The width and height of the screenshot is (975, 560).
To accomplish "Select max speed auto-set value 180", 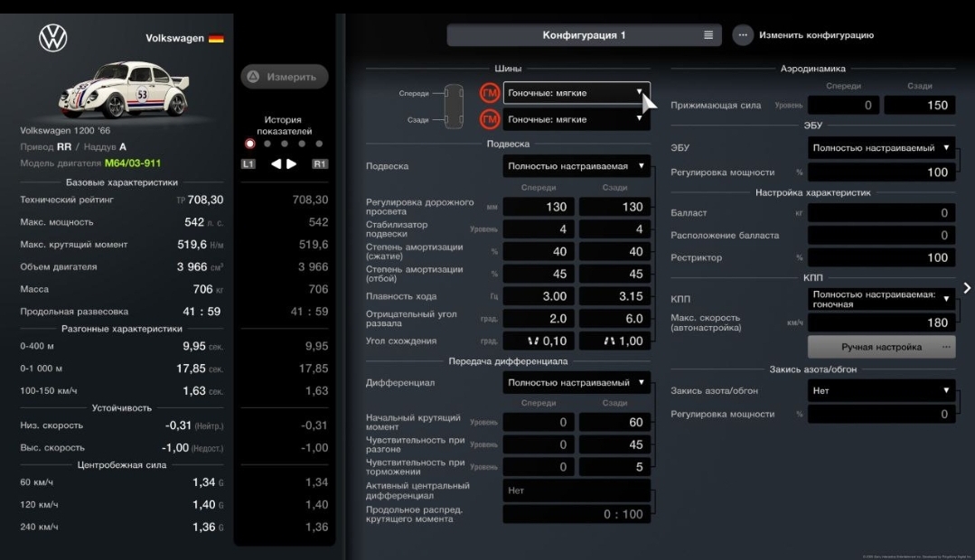I will [x=882, y=322].
